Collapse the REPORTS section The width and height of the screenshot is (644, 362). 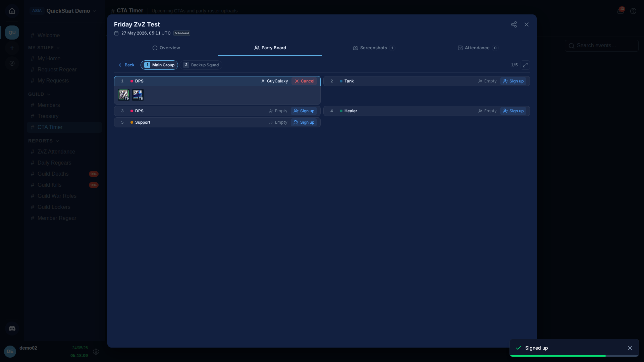44,141
